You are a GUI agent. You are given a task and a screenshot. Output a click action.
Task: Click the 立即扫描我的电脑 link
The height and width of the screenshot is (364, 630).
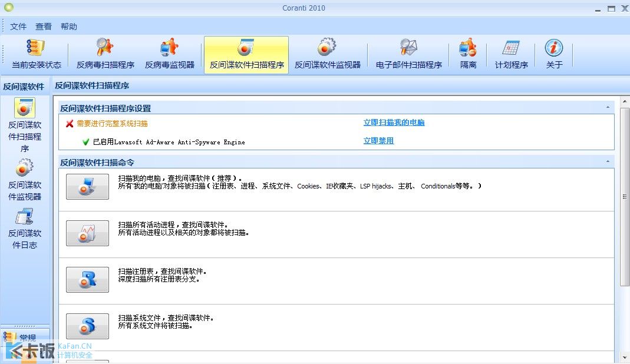tap(394, 123)
